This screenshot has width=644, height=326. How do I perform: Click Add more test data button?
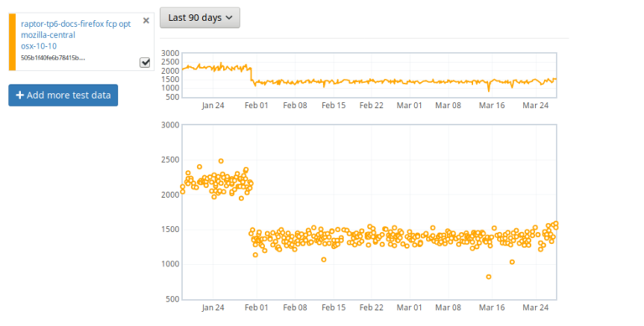pyautogui.click(x=63, y=96)
